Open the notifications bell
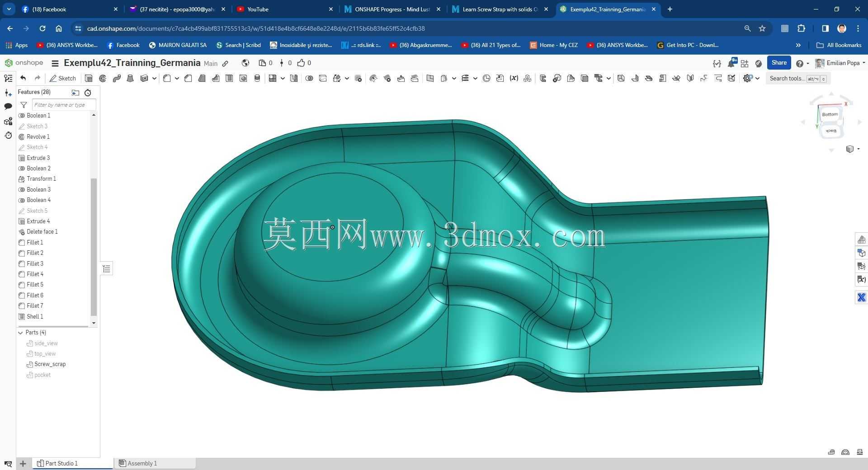868x470 pixels. click(731, 63)
